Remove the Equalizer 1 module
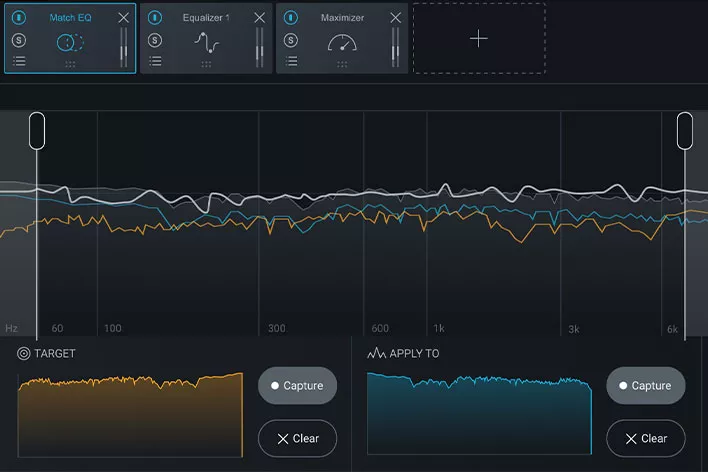 click(259, 18)
